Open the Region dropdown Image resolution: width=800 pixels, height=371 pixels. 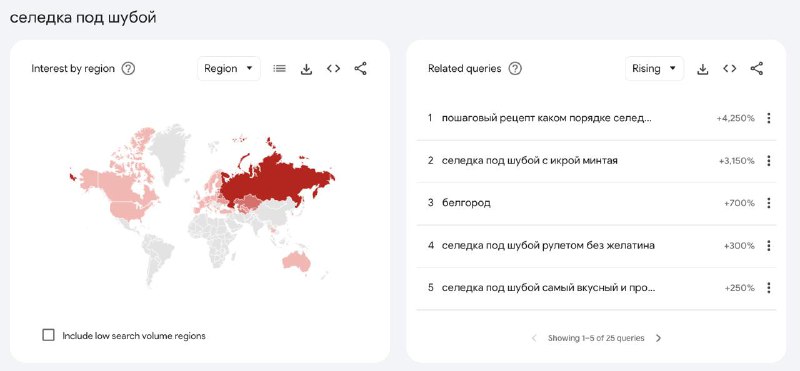pos(229,68)
